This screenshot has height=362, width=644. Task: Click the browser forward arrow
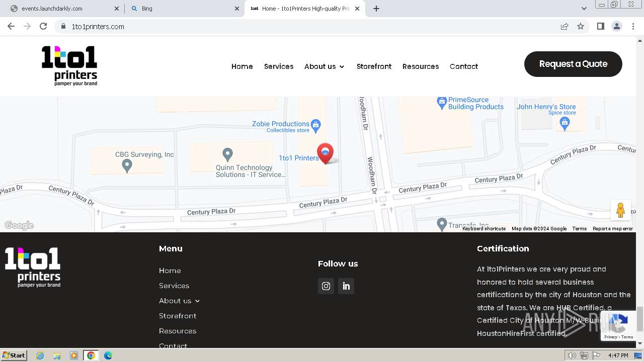tap(27, 26)
